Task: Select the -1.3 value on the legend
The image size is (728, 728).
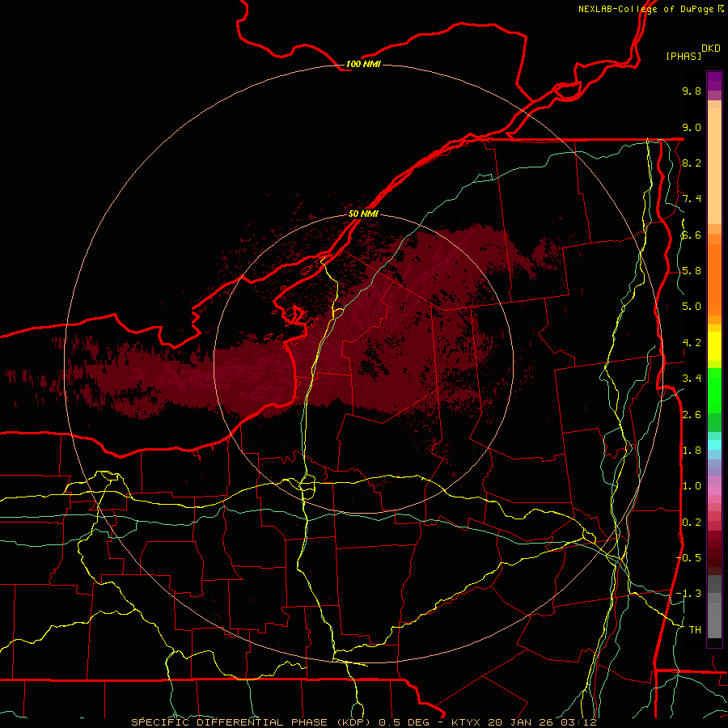Action: click(x=689, y=594)
